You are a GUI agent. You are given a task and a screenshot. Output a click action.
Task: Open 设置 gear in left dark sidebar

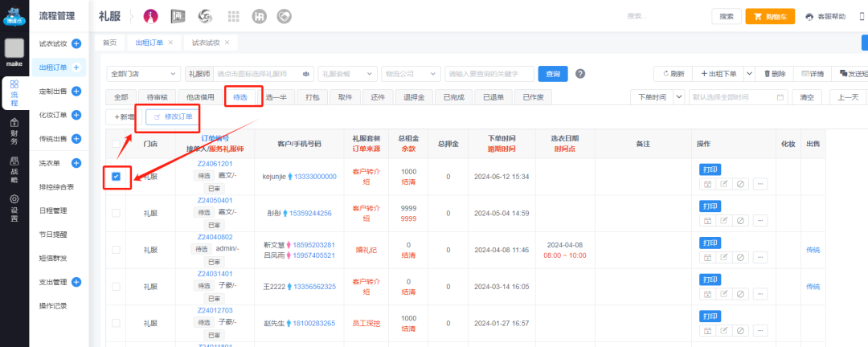click(14, 207)
